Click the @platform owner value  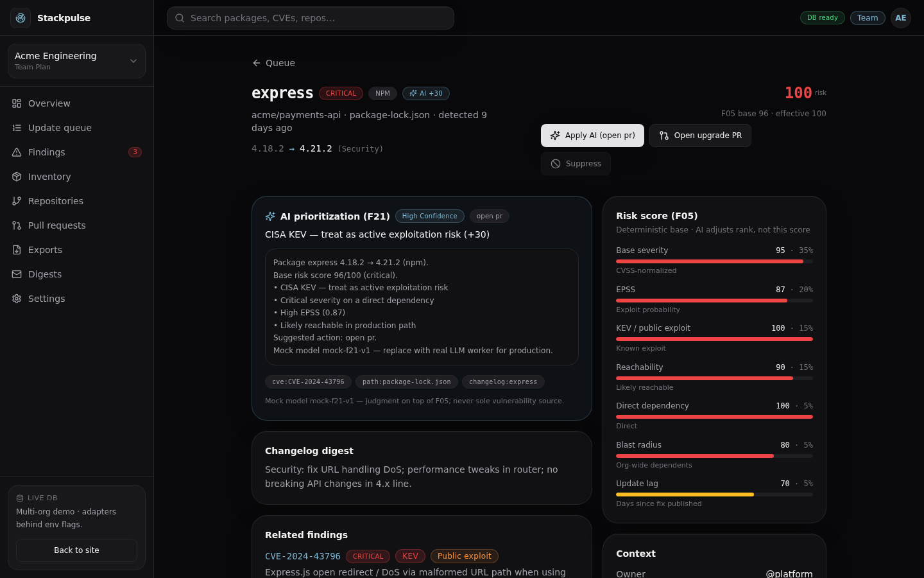click(x=789, y=574)
